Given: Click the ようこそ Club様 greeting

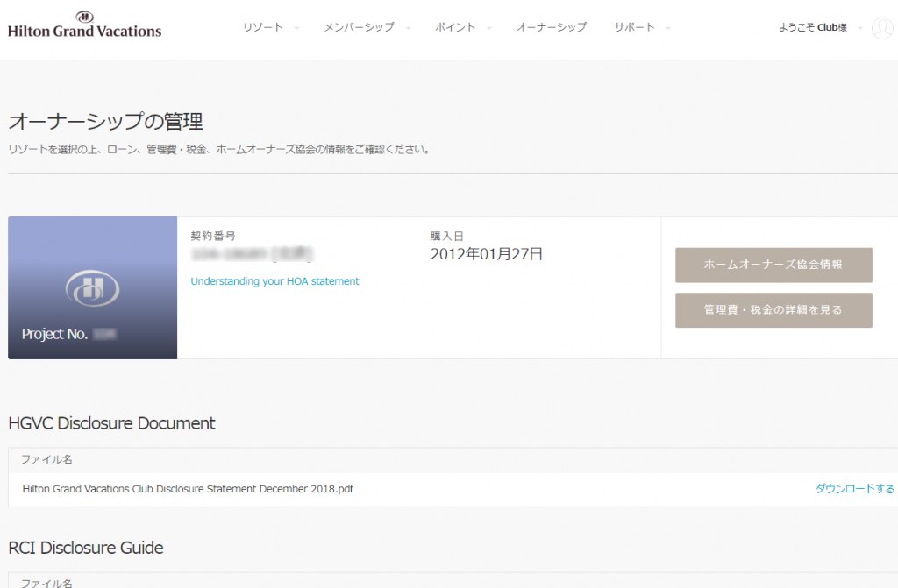Looking at the screenshot, I should tap(813, 27).
